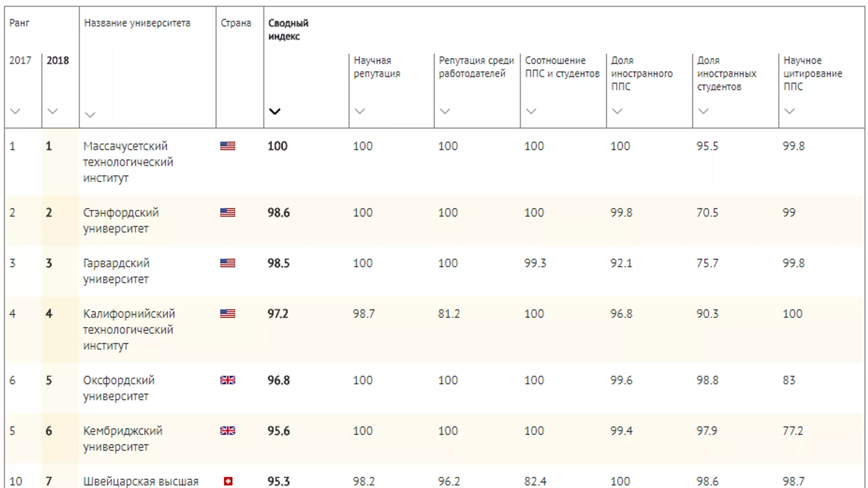Sort by Репутация среди работодателей chevron
868x488 pixels.
[445, 111]
